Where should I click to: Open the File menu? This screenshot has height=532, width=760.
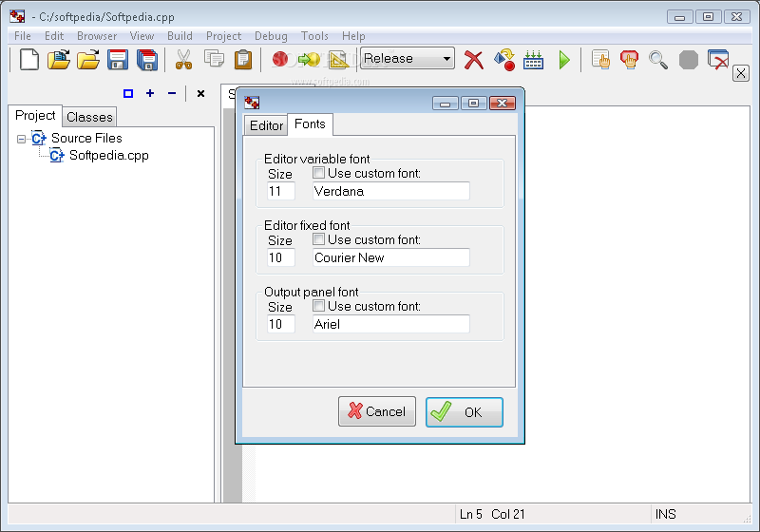click(22, 36)
